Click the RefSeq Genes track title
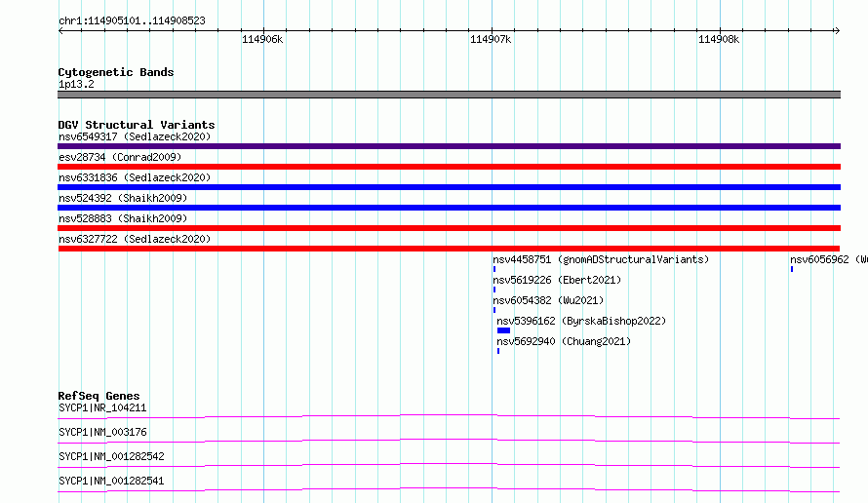The width and height of the screenshot is (868, 503). [99, 396]
